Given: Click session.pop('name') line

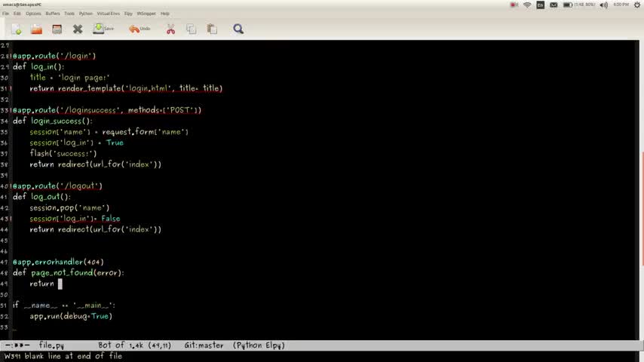Looking at the screenshot, I should 69,208.
